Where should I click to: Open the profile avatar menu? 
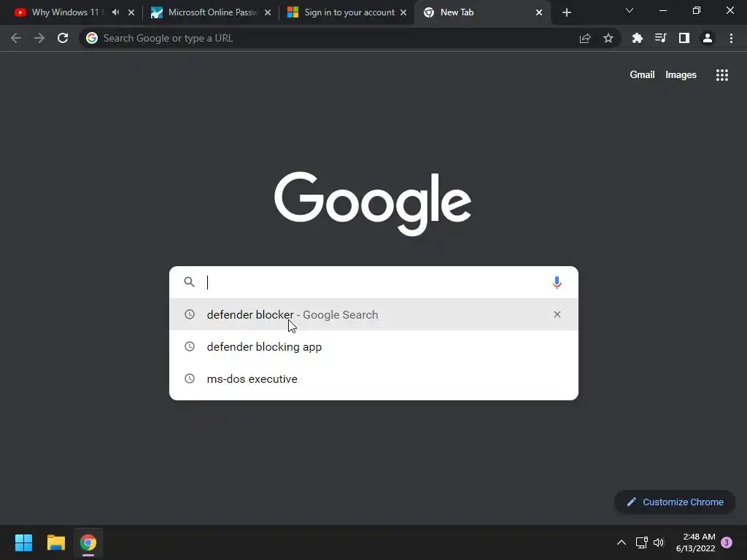[708, 38]
